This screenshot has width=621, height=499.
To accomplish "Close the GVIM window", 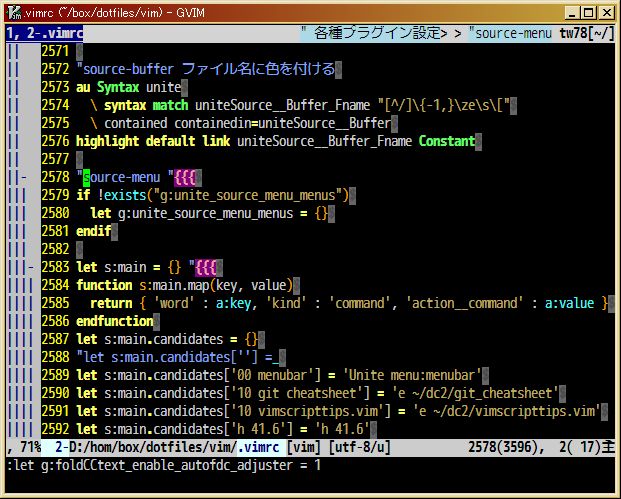I will point(606,13).
